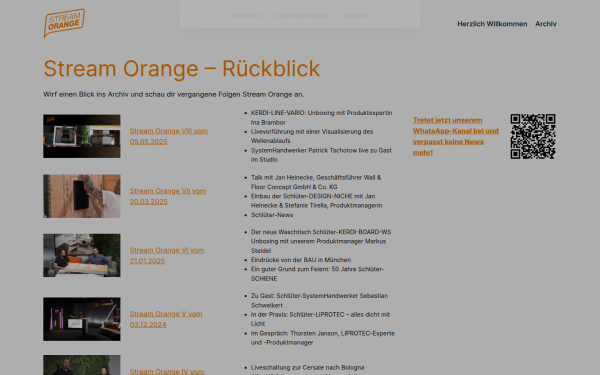Click bullet 'Liveschaltung zur Cersaie nach Bologna'
Image resolution: width=600 pixels, height=375 pixels.
307,367
